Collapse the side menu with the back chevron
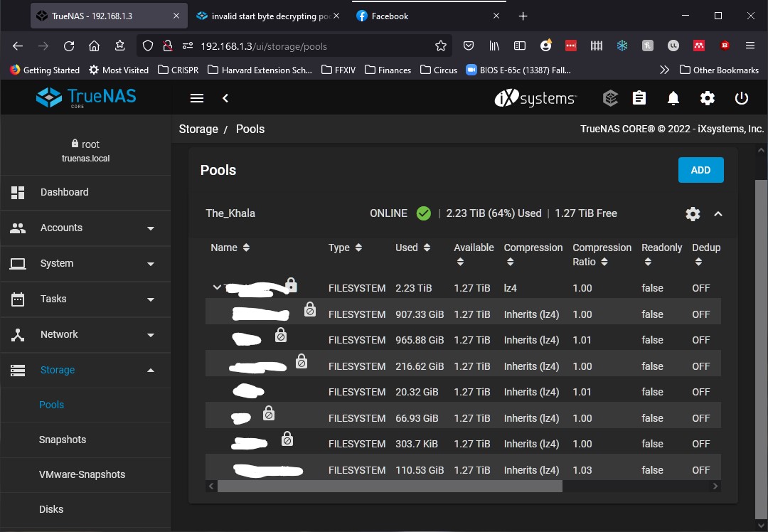The width and height of the screenshot is (768, 532). point(225,98)
